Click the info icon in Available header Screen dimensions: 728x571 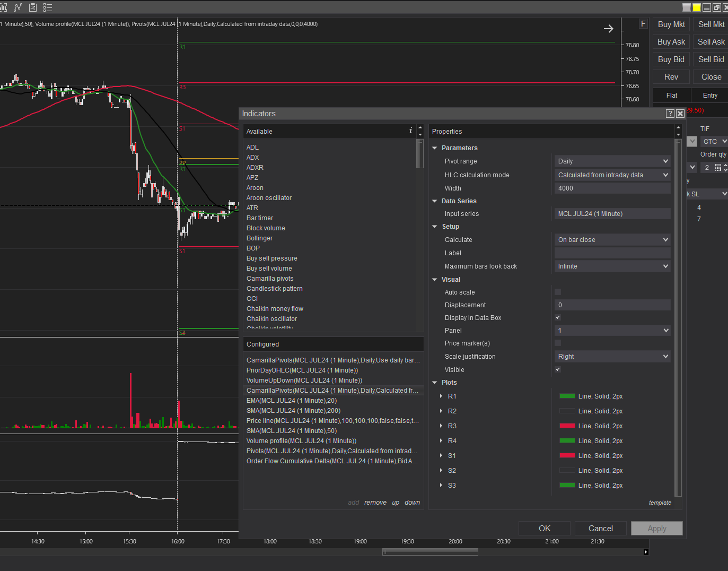click(410, 131)
